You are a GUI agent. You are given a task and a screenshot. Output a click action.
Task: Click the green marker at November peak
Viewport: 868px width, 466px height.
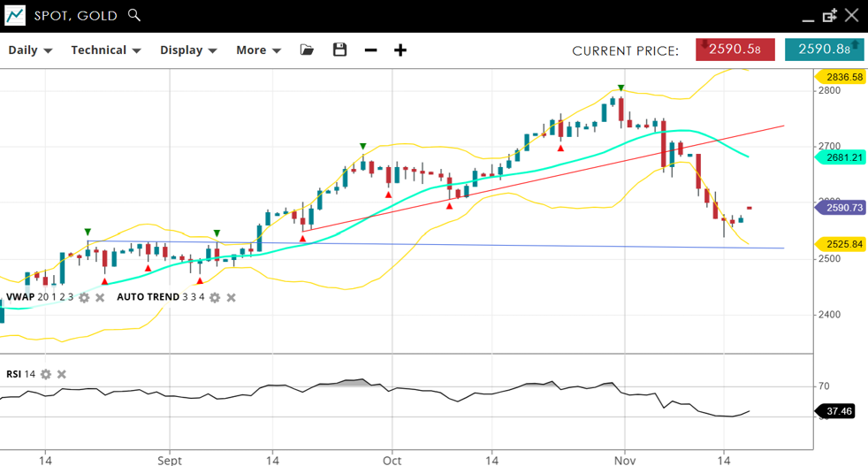621,88
